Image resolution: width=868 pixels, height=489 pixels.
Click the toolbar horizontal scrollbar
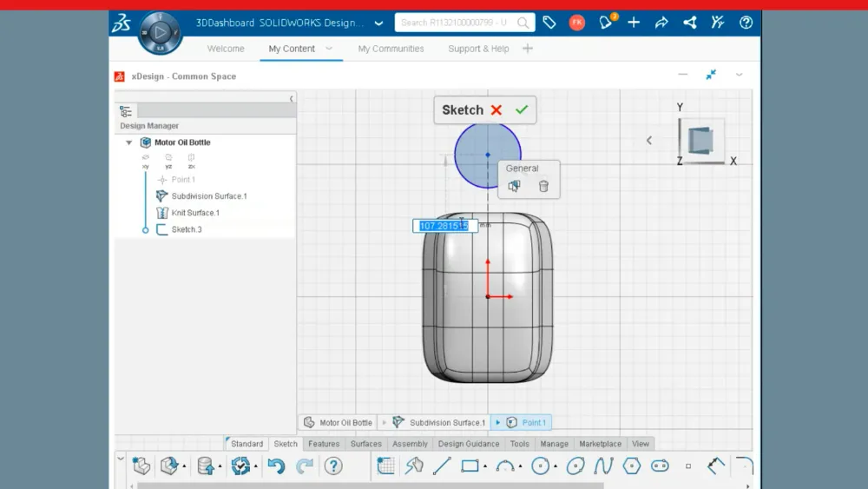(371, 486)
